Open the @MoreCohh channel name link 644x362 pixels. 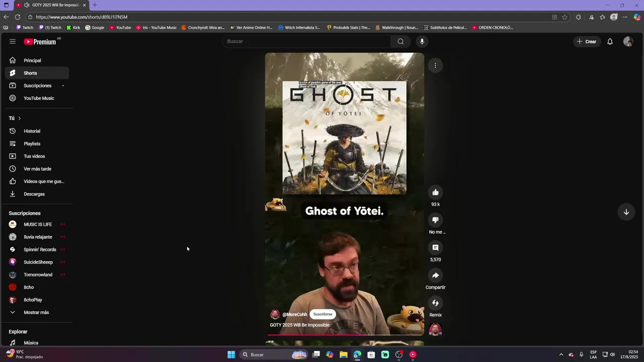295,315
